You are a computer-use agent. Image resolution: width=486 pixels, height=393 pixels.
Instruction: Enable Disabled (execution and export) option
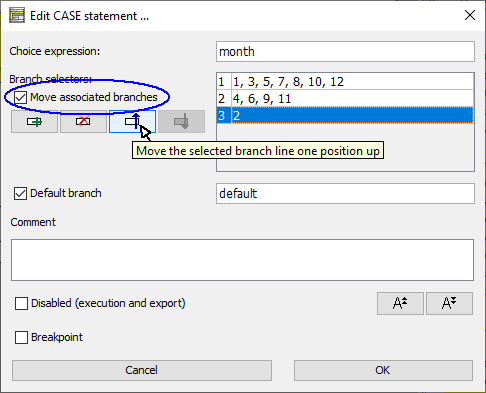pos(21,303)
